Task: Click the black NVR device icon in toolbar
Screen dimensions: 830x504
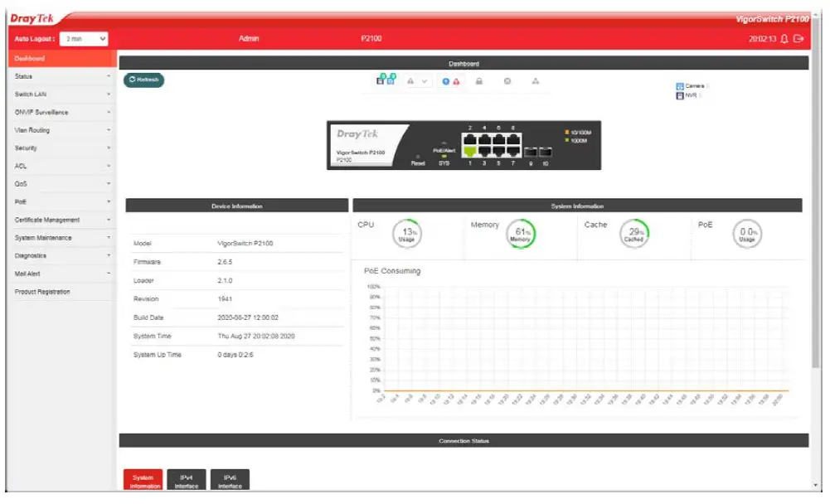Action: [381, 80]
